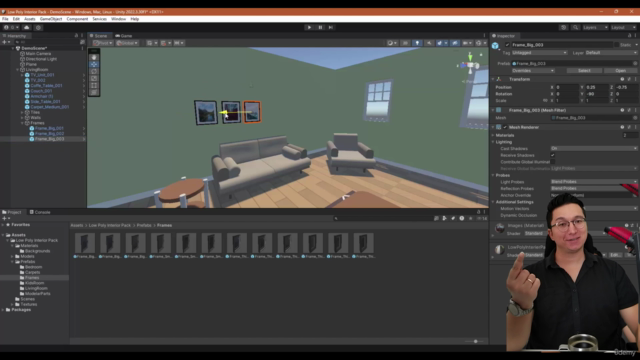The width and height of the screenshot is (640, 360).
Task: Select the Move tool in scene overlay
Action: click(x=94, y=64)
